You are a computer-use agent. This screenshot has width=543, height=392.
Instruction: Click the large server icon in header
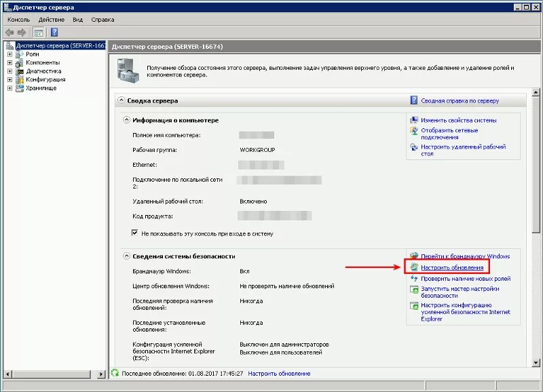[128, 71]
